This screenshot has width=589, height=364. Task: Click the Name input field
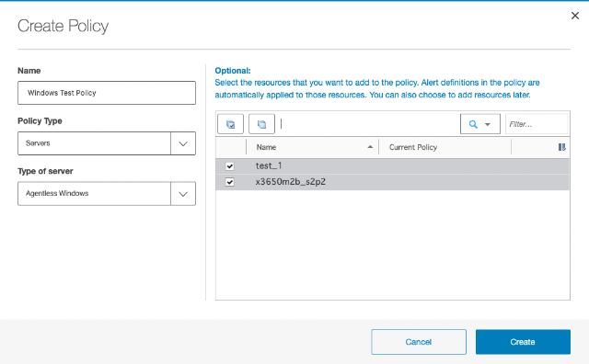click(107, 93)
